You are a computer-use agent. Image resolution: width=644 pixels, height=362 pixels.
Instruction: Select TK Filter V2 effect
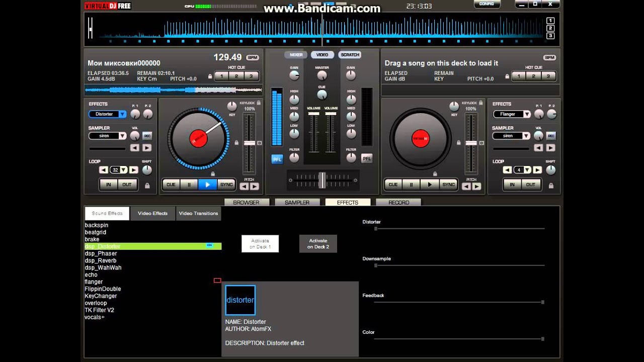click(x=99, y=310)
